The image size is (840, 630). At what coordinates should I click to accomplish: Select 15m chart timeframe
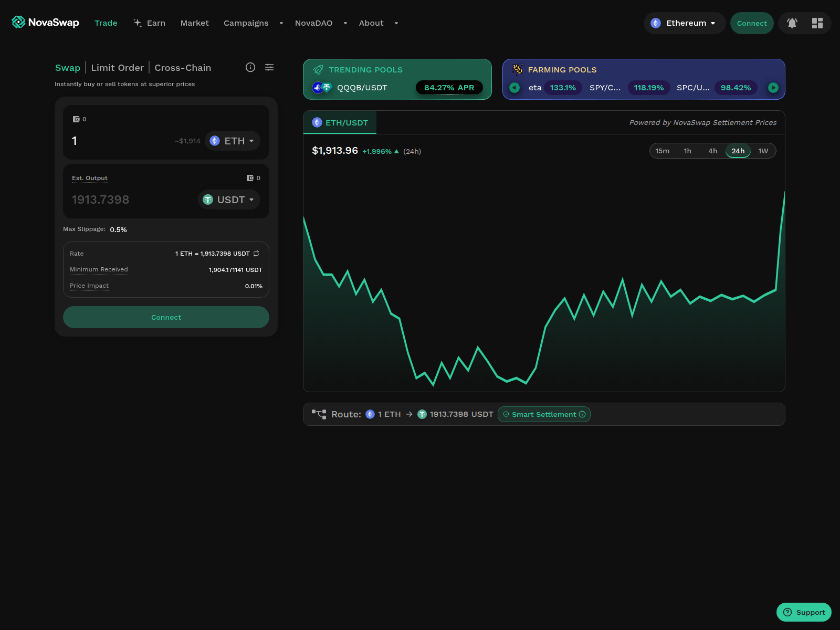coord(663,151)
